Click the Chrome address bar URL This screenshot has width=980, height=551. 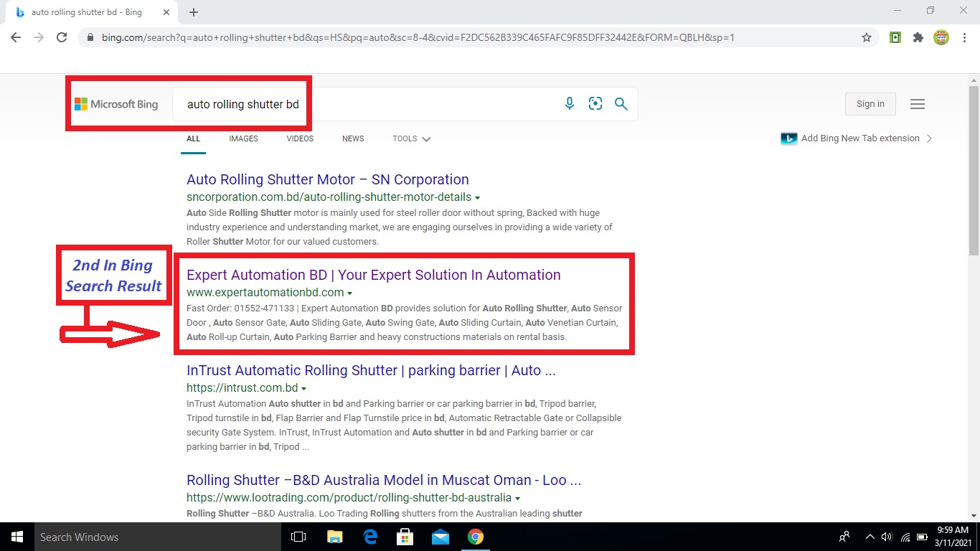[x=418, y=37]
